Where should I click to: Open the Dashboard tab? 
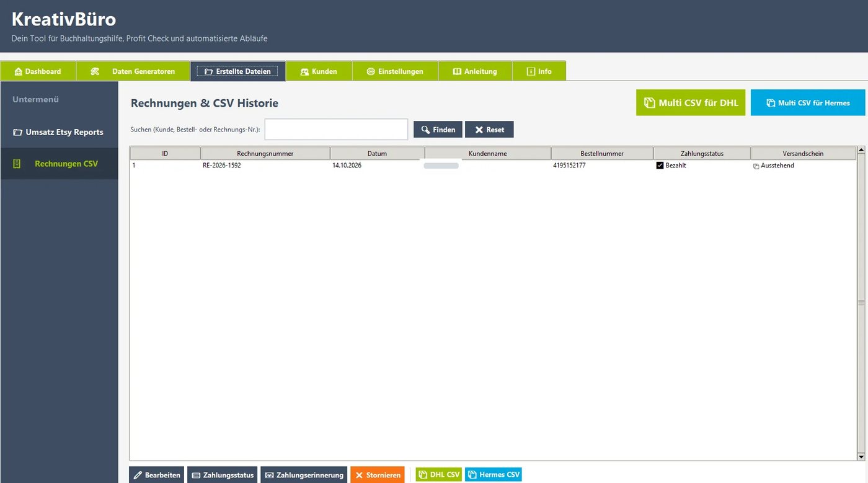pyautogui.click(x=38, y=71)
